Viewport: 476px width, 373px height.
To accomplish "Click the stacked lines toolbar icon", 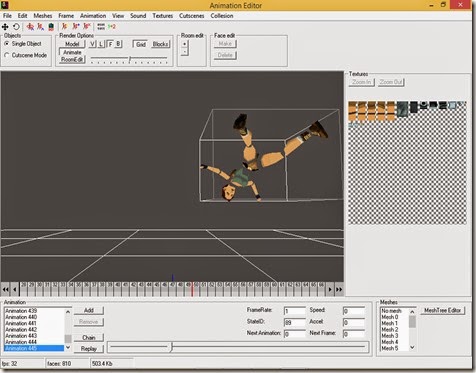I will point(101,27).
